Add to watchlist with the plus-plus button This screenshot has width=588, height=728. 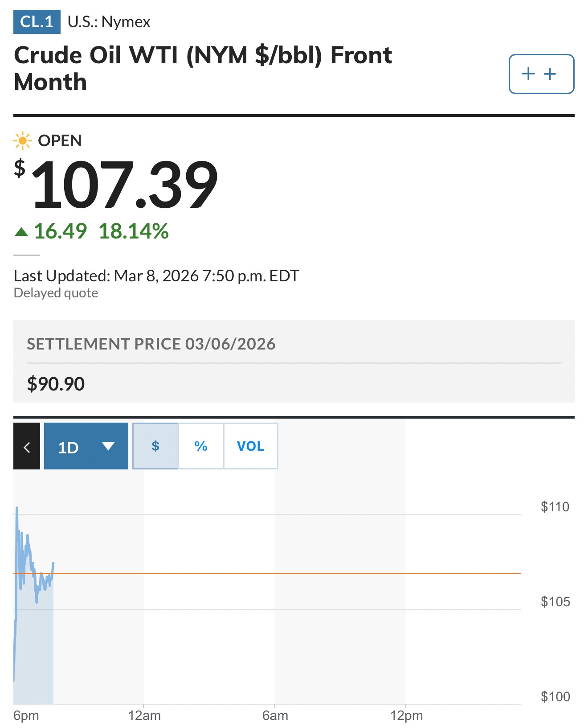541,74
